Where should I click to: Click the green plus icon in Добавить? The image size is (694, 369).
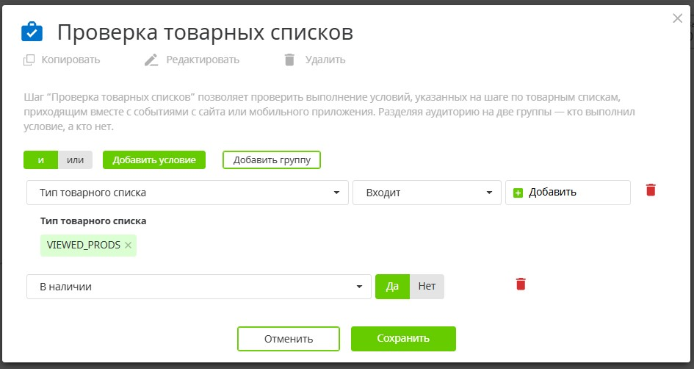518,193
